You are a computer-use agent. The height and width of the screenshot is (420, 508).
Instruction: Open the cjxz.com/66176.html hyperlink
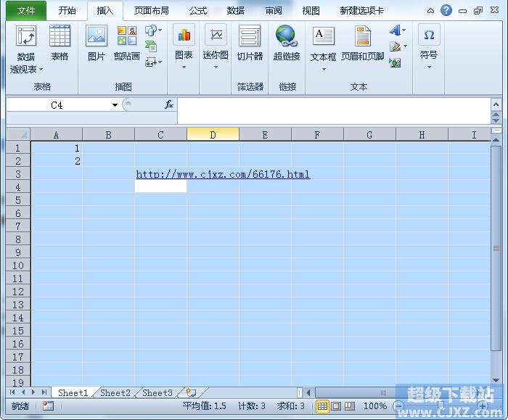point(223,174)
